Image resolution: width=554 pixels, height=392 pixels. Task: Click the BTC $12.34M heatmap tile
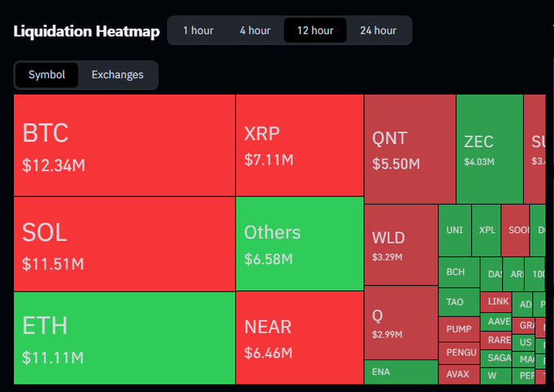pyautogui.click(x=125, y=145)
